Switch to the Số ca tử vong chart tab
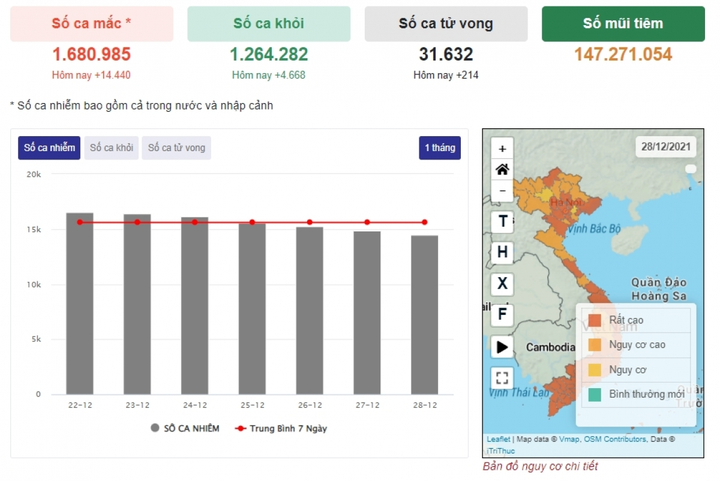 pos(177,148)
